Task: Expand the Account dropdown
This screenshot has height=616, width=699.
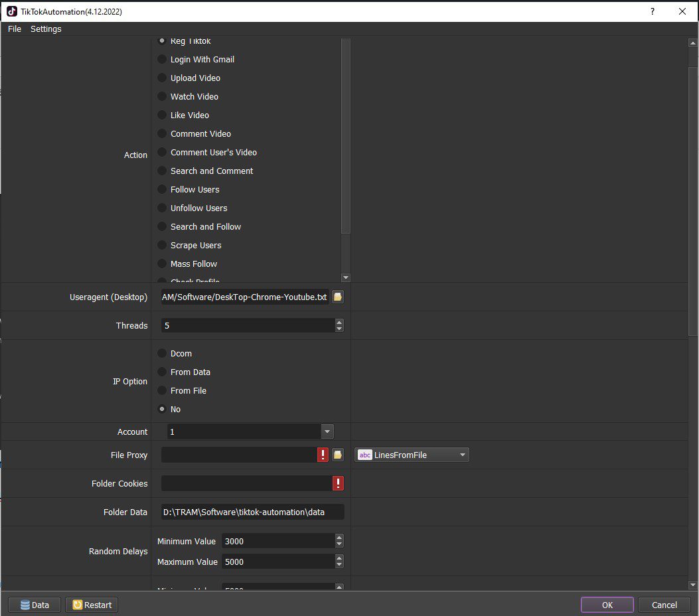Action: [x=327, y=431]
